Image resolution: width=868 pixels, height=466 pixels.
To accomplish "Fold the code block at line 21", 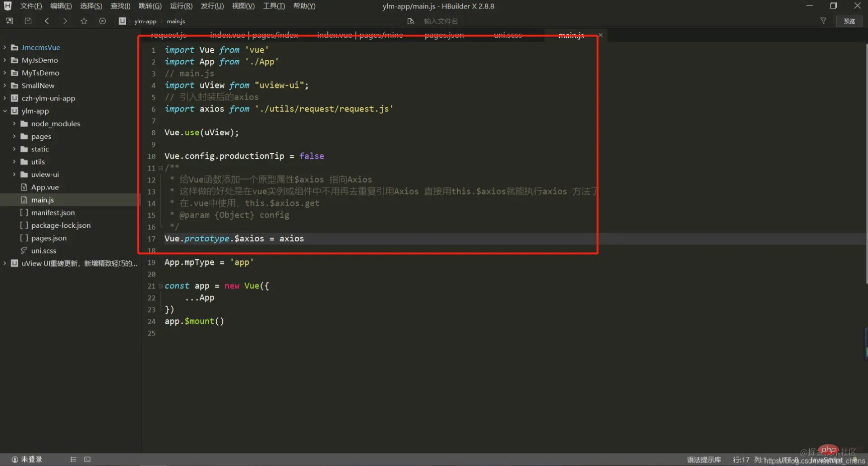I will 161,286.
